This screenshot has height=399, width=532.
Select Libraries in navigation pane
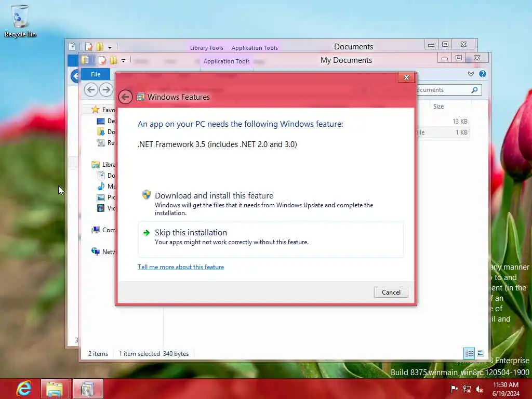pos(103,165)
